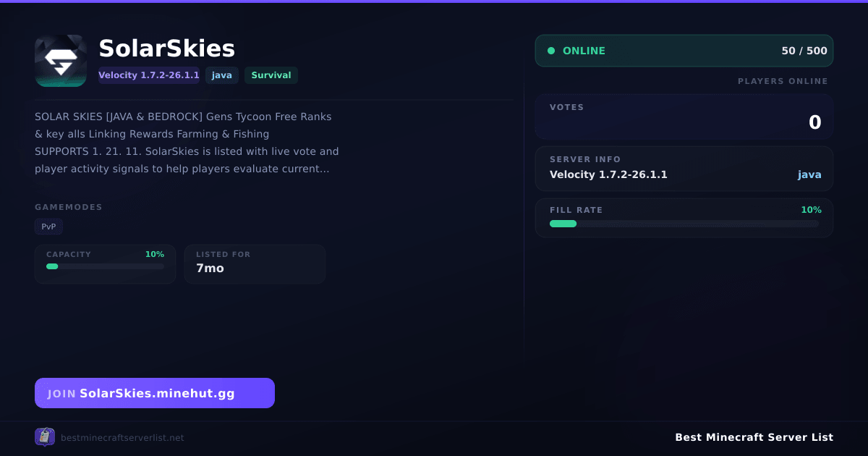
Task: Click the PvP gamemode tag
Action: tap(48, 227)
